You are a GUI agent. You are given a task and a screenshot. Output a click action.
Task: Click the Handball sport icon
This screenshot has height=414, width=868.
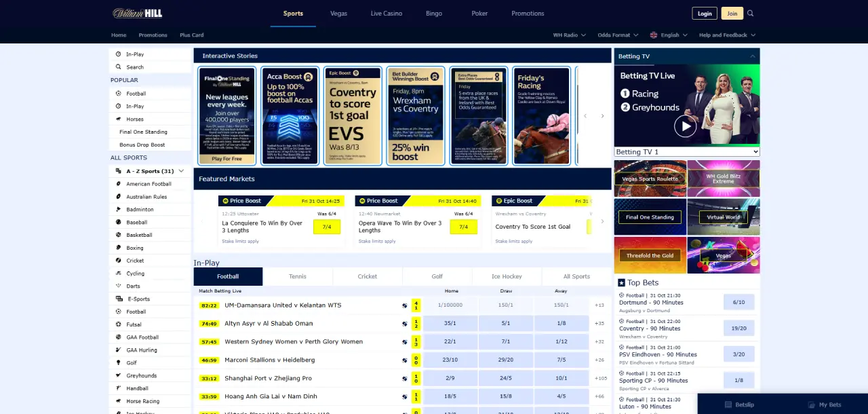119,389
